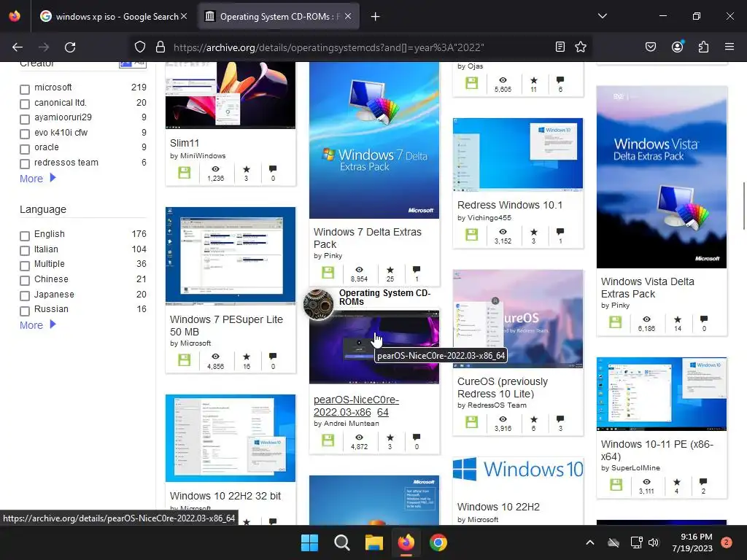Click the views eye icon on Redress Windows 10.1

pyautogui.click(x=503, y=232)
